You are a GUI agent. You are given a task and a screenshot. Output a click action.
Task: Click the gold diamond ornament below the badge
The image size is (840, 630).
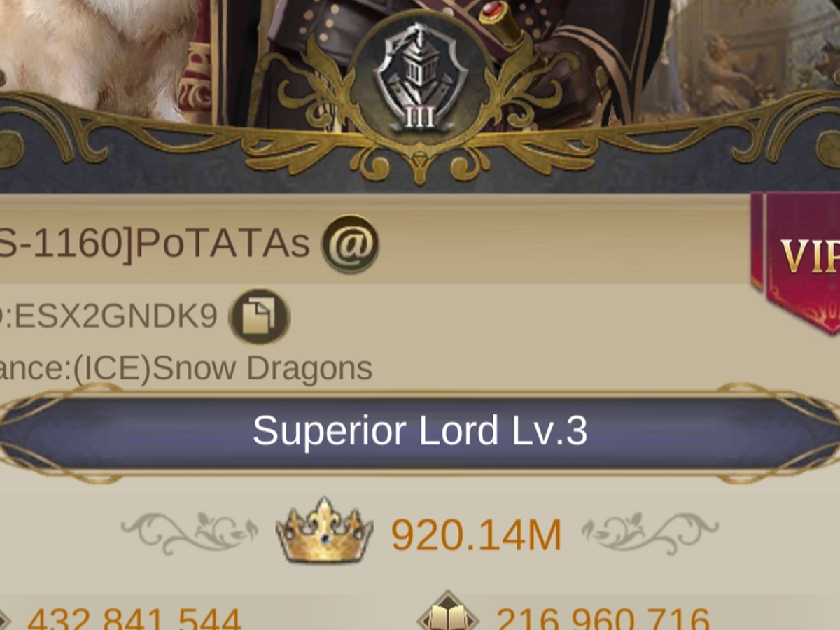coord(419,168)
